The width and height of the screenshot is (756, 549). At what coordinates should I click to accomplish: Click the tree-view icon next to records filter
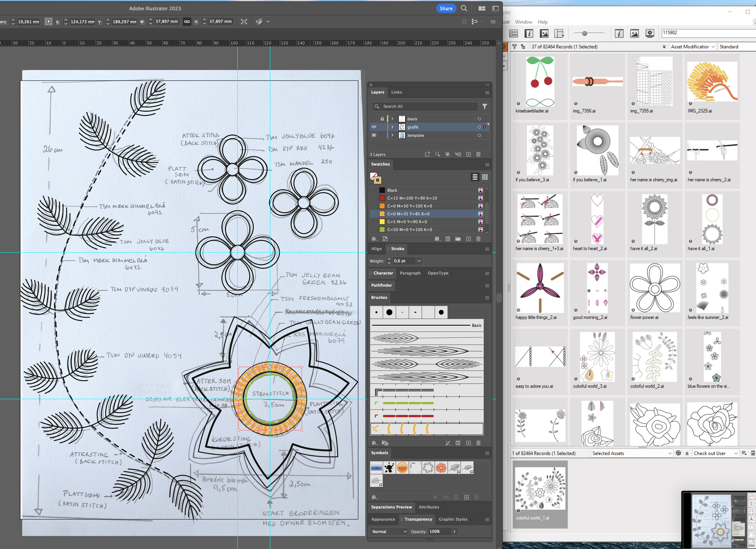(523, 47)
